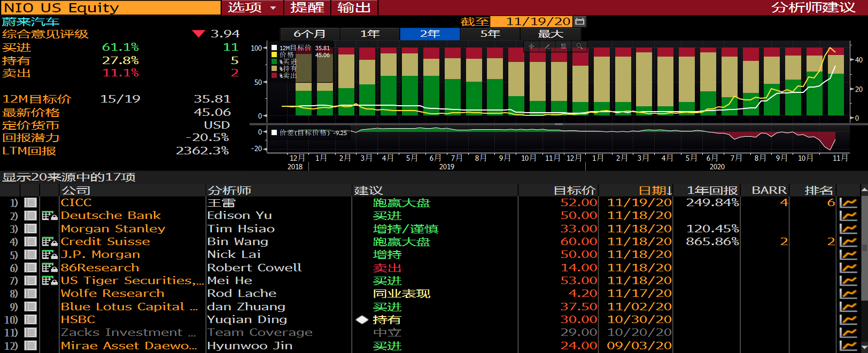Select the crosshair tool on the chart
Viewport: 868px width, 353px height.
531,46
